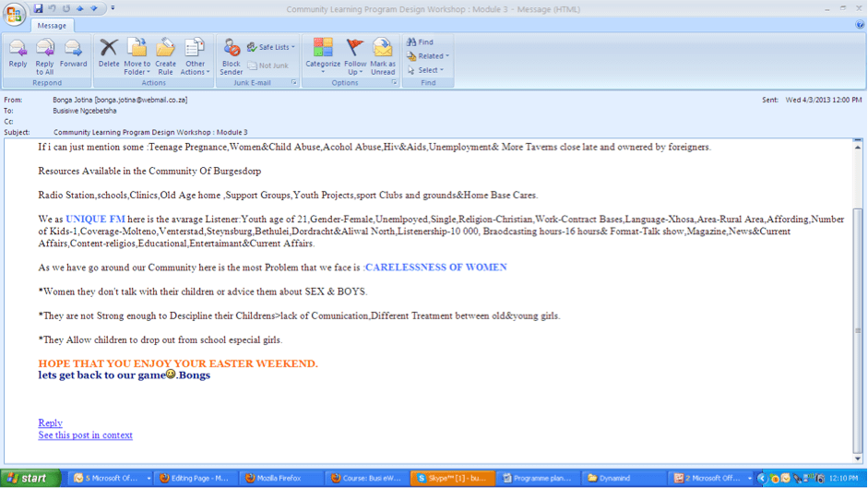Open Related dropdown in Find group
The image size is (868, 488).
click(x=428, y=56)
